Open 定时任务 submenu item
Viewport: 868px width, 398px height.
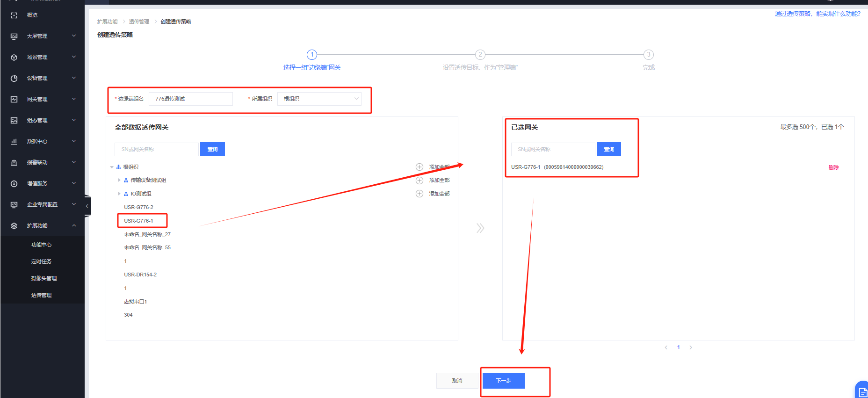(x=42, y=261)
